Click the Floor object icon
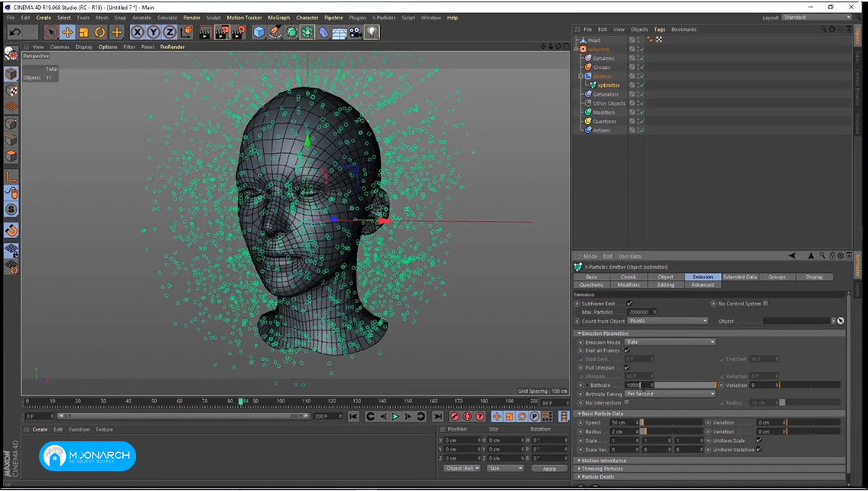The width and height of the screenshot is (868, 491). click(340, 32)
